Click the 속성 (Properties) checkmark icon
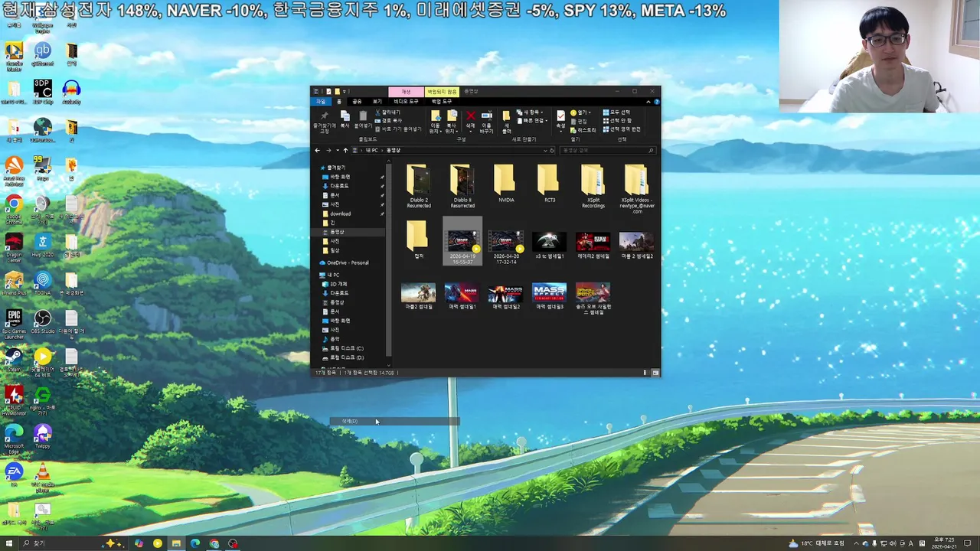Image resolution: width=980 pixels, height=551 pixels. coord(560,116)
